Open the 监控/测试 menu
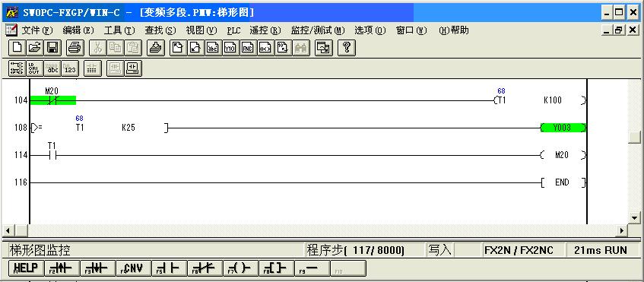Viewport: 644px width, 282px height. (x=318, y=30)
